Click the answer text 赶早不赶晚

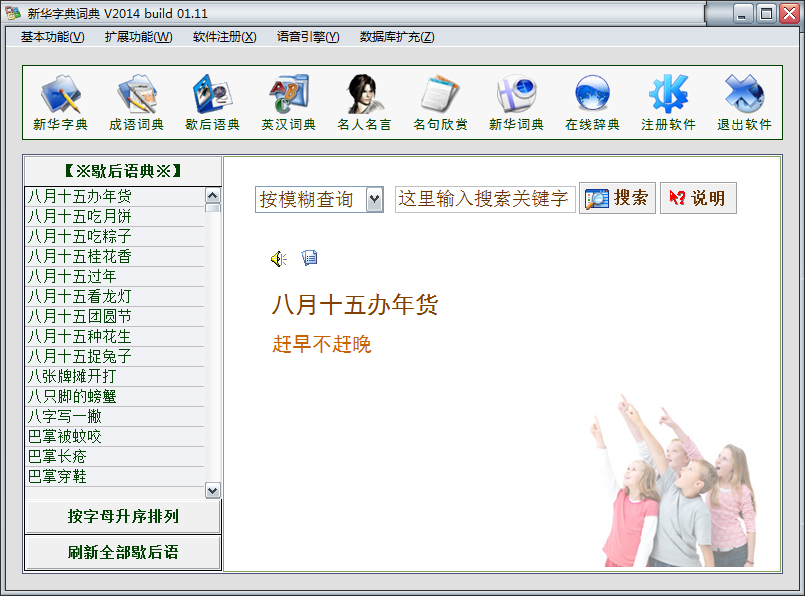point(321,344)
